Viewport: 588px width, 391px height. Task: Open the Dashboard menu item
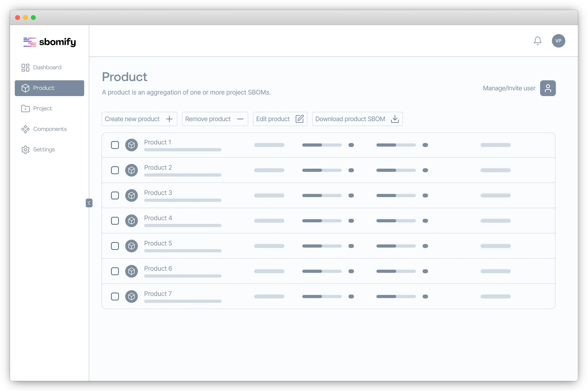click(47, 67)
